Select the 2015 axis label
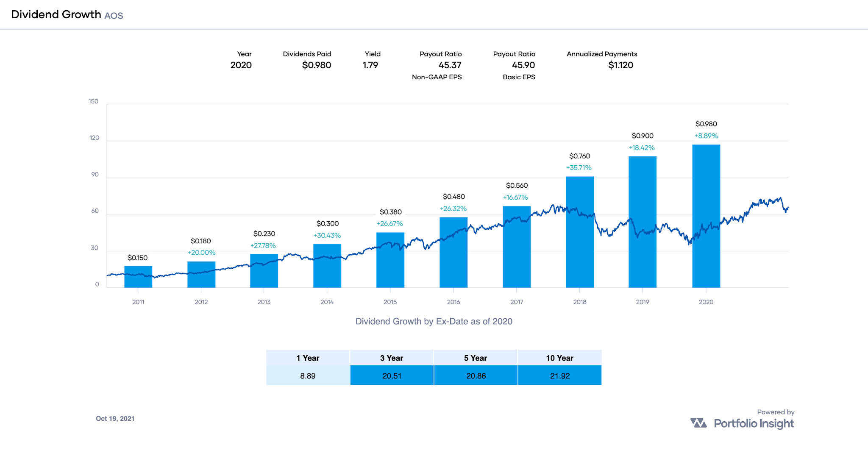868x459 pixels. (390, 302)
